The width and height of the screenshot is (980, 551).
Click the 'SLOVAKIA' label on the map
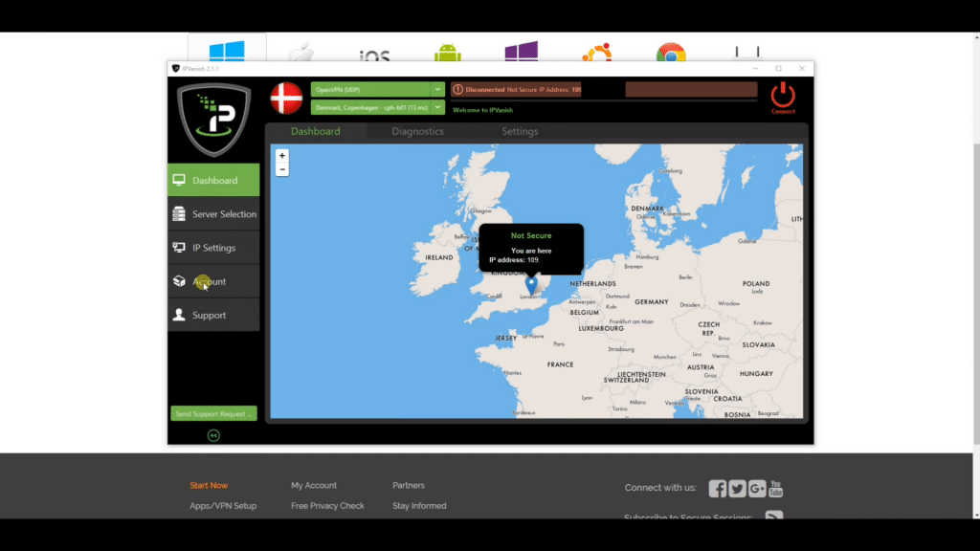click(x=759, y=344)
